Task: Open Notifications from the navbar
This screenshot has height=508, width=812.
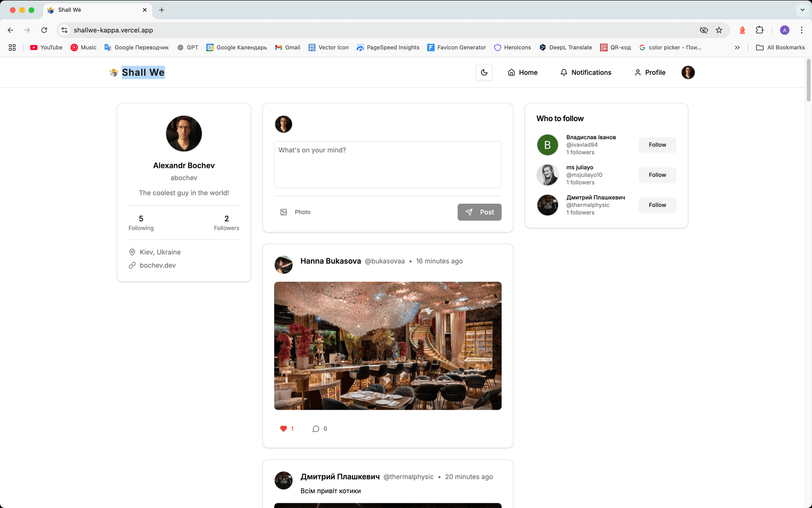Action: [586, 72]
